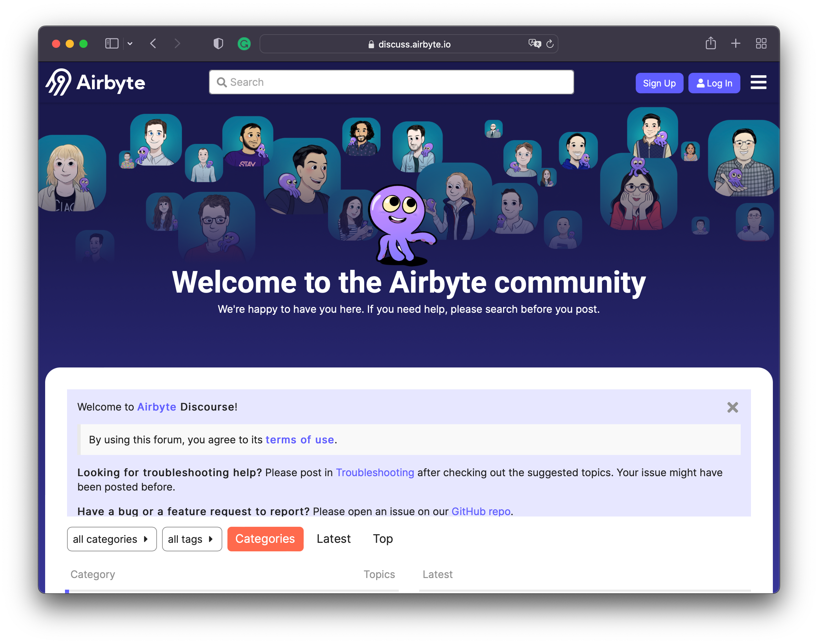This screenshot has width=818, height=644.
Task: Switch to the Top tab
Action: 383,539
